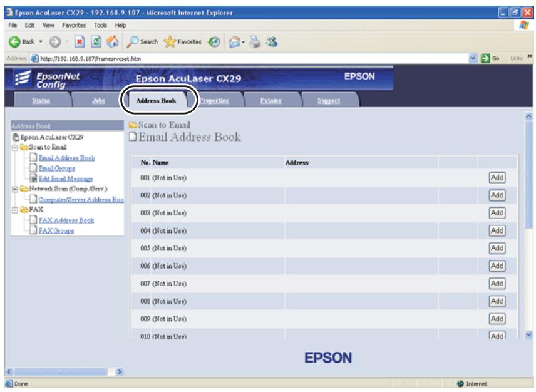The width and height of the screenshot is (536, 392).
Task: Click the green Go arrow
Action: (x=485, y=58)
